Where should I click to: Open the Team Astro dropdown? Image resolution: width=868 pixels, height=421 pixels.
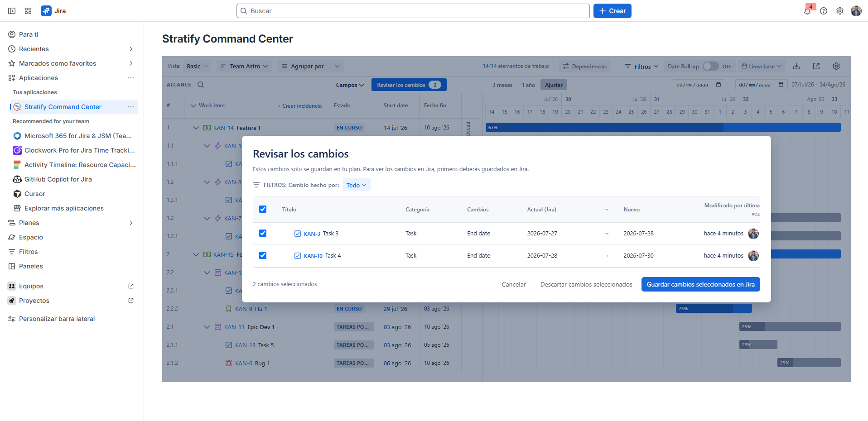(244, 66)
